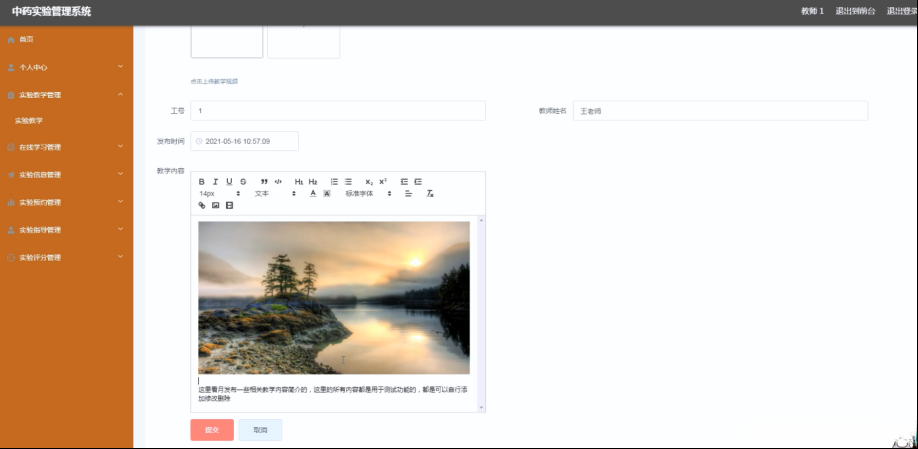The image size is (918, 449).
Task: Click the editor scrollbar down arrow
Action: point(481,407)
